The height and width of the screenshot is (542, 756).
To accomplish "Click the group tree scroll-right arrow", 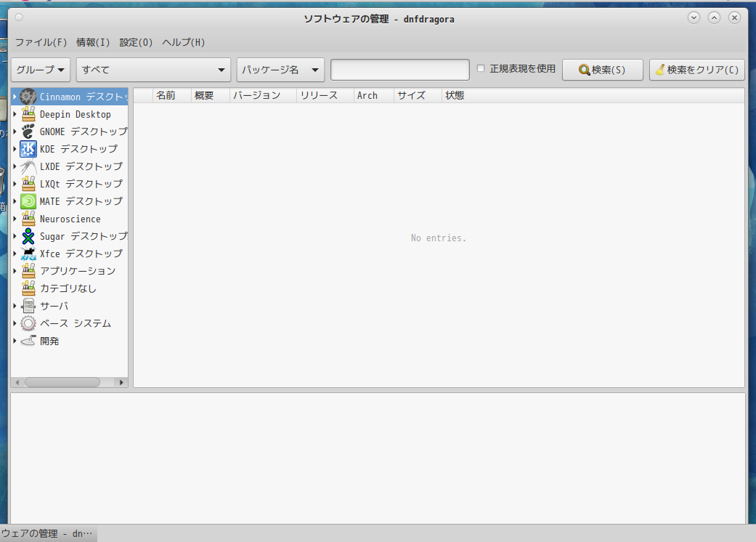I will click(x=121, y=382).
